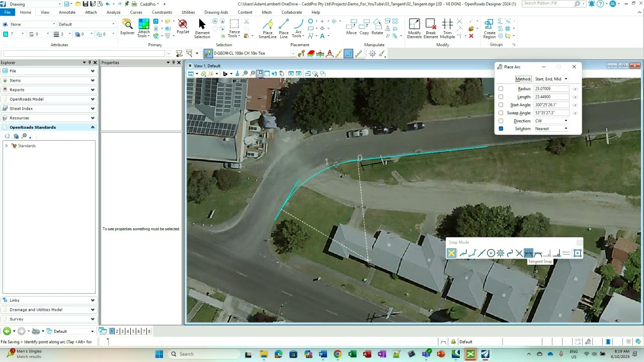Open the Explorer tool in ribbon
Image resolution: width=644 pixels, height=362 pixels.
(x=127, y=27)
